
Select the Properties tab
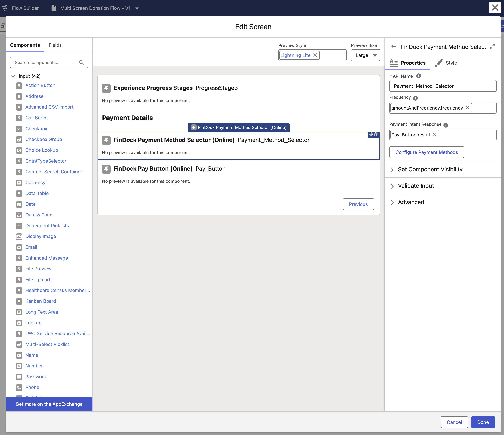click(407, 63)
